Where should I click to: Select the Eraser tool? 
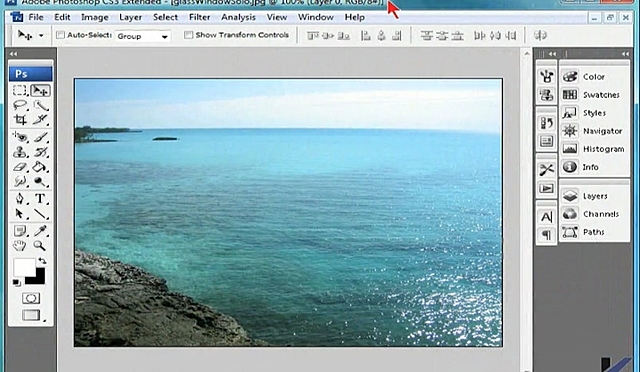pos(20,167)
